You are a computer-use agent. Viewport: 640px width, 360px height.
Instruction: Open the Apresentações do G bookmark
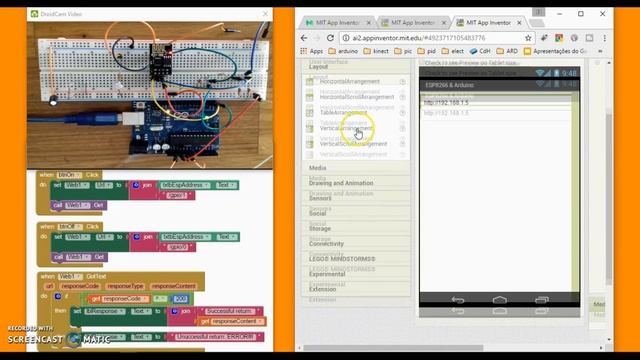pos(556,51)
